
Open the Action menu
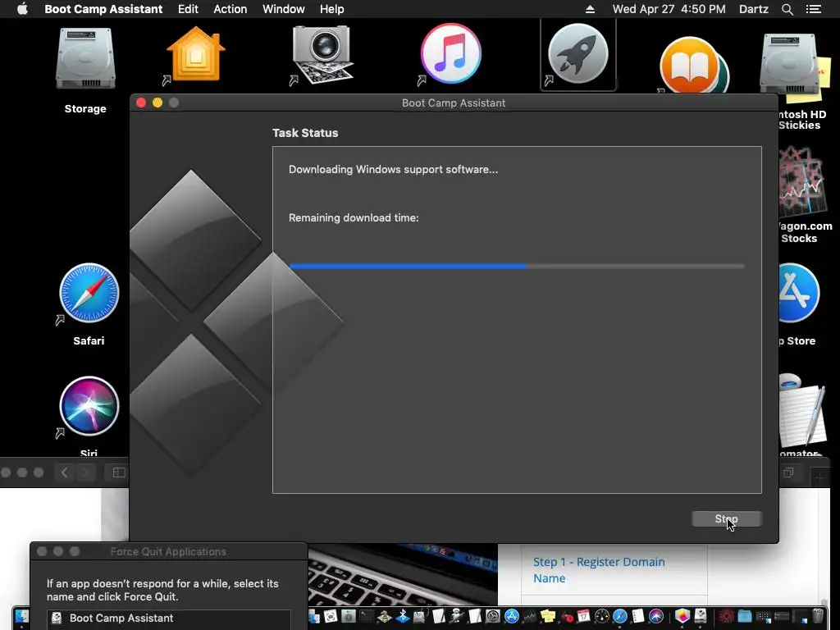click(231, 9)
